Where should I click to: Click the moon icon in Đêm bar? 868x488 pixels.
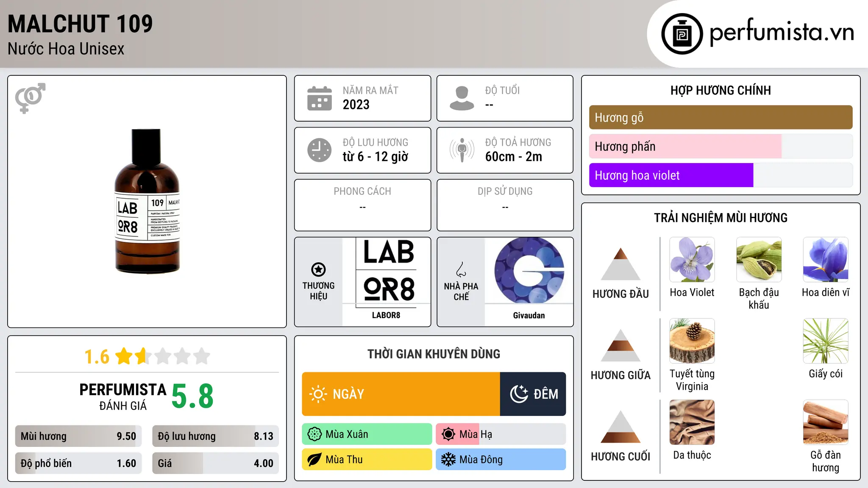[519, 394]
